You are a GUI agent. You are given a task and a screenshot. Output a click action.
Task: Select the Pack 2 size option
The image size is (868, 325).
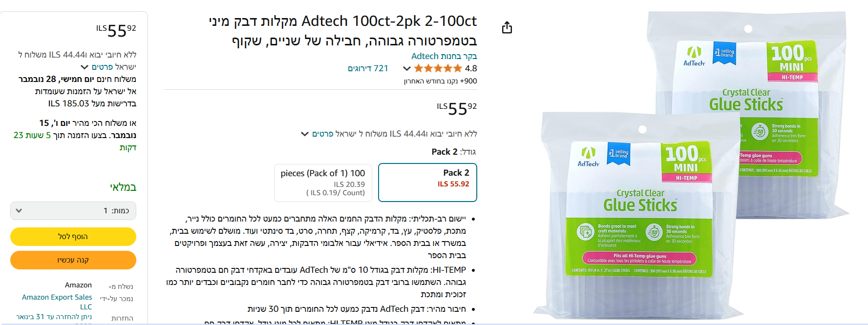(x=427, y=183)
